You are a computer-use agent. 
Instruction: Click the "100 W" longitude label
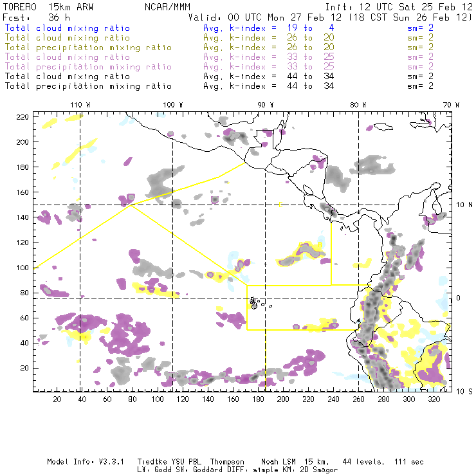[x=173, y=105]
